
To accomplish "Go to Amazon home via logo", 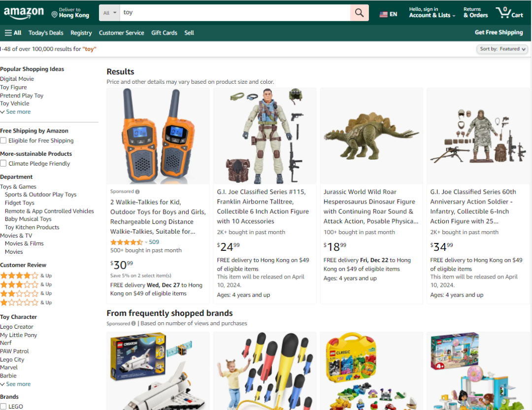I will pyautogui.click(x=23, y=13).
